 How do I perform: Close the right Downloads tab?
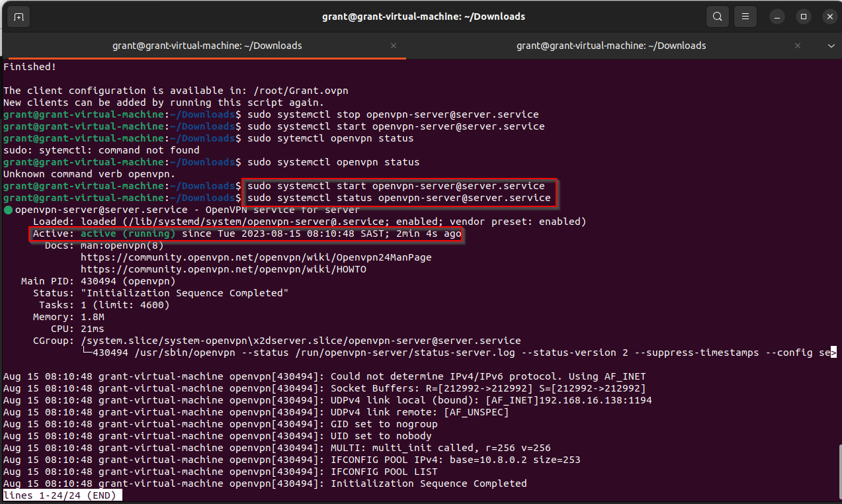point(797,46)
